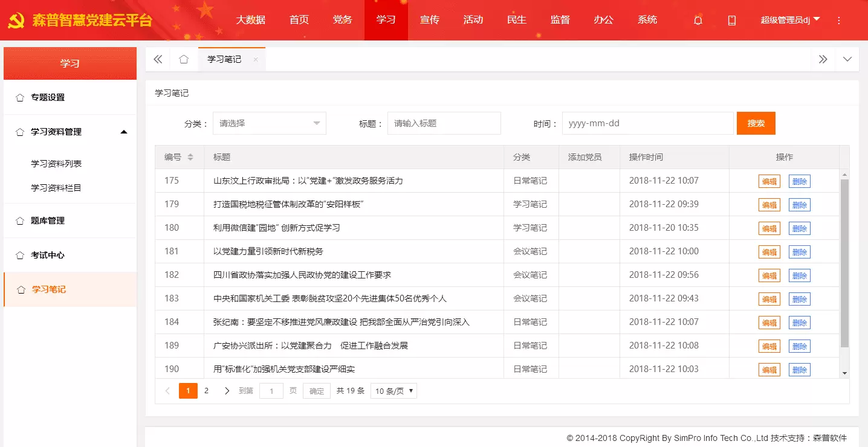Expand the 超级管理员dj user menu

[x=790, y=20]
